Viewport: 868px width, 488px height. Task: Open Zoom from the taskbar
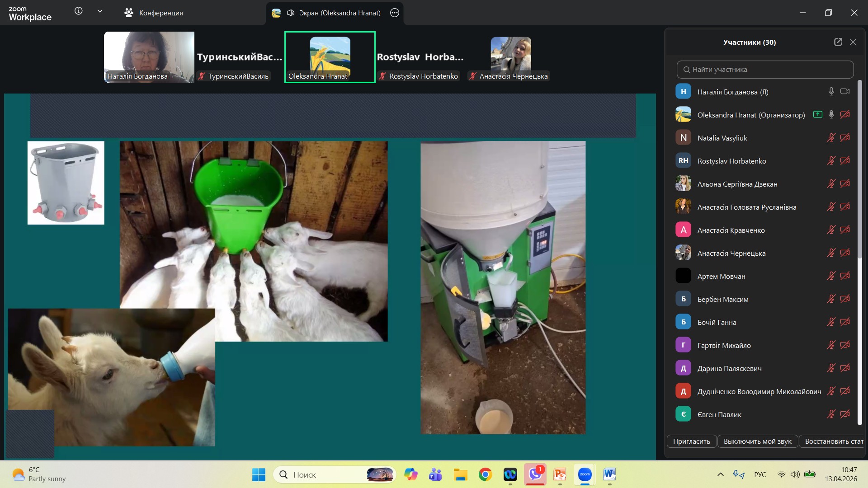pyautogui.click(x=585, y=474)
